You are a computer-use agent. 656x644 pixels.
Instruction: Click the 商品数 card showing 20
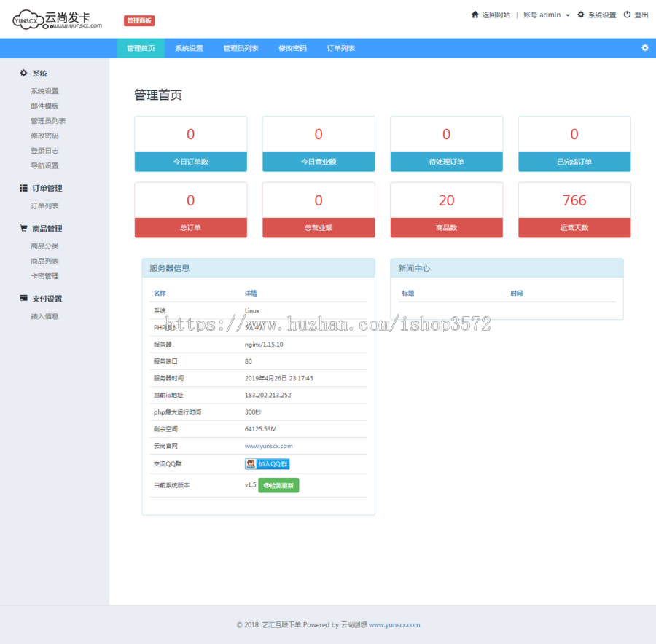tap(446, 210)
